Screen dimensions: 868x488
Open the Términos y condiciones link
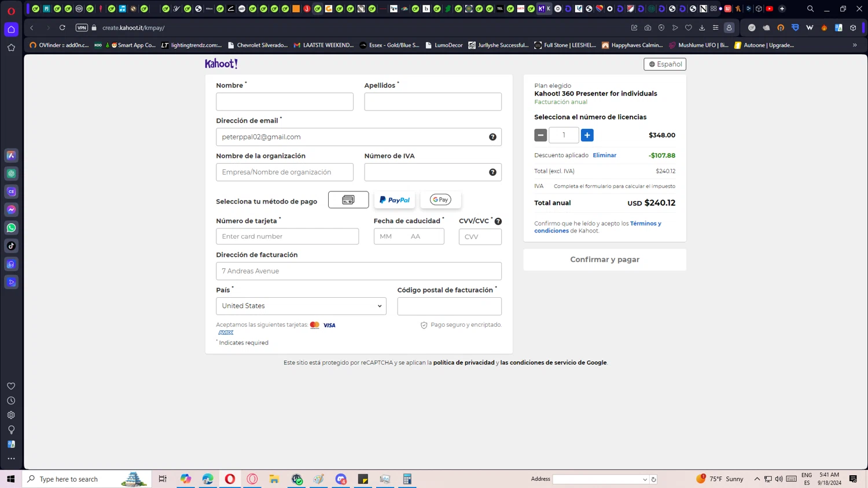pyautogui.click(x=645, y=224)
